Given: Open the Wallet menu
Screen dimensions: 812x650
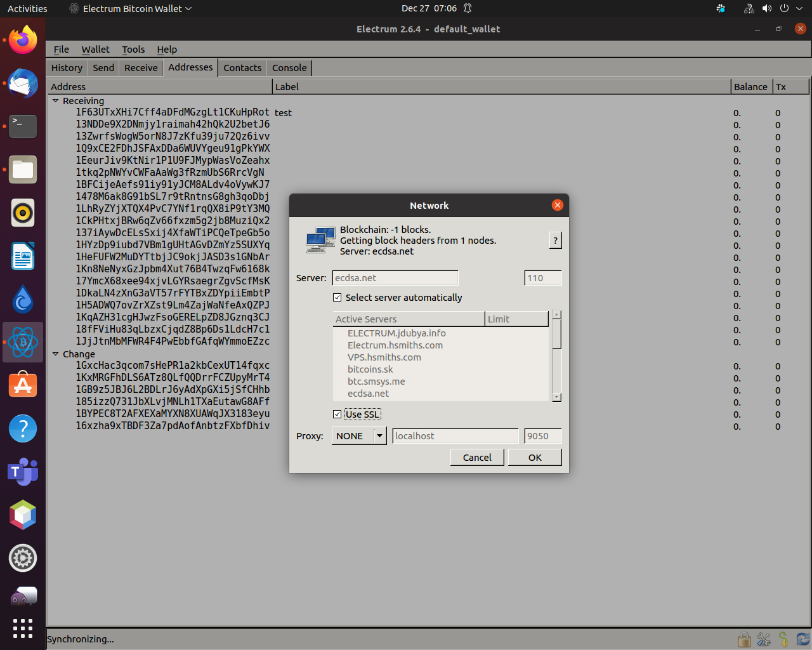Looking at the screenshot, I should (x=96, y=50).
